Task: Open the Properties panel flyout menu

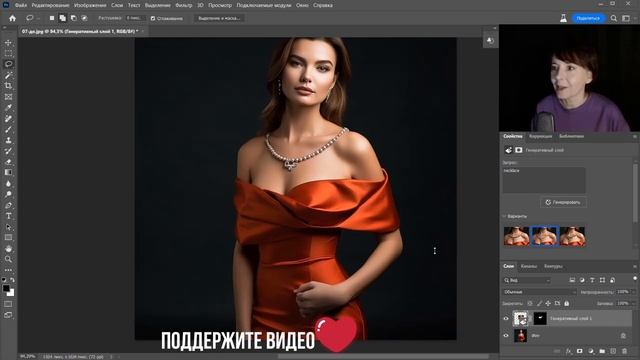Action: click(635, 136)
